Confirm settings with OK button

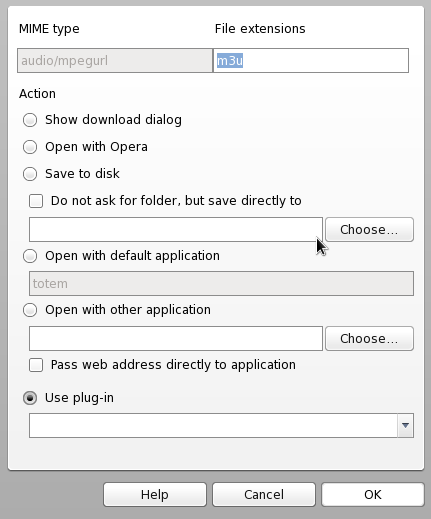(373, 495)
